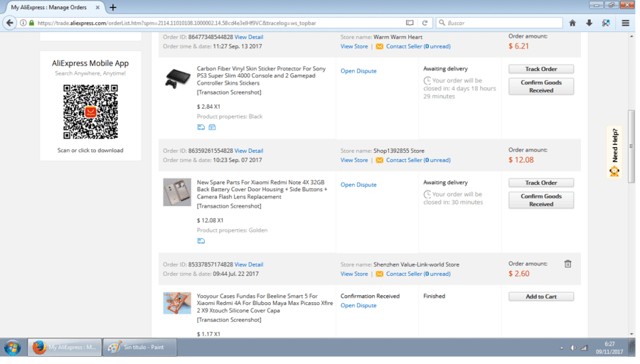Click Open Dispute for the Carbon Fiber sticker
This screenshot has height=364, width=640.
click(x=358, y=71)
